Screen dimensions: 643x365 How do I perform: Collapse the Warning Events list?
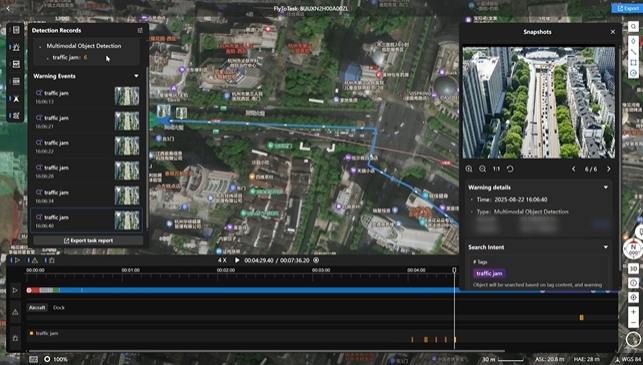click(136, 76)
